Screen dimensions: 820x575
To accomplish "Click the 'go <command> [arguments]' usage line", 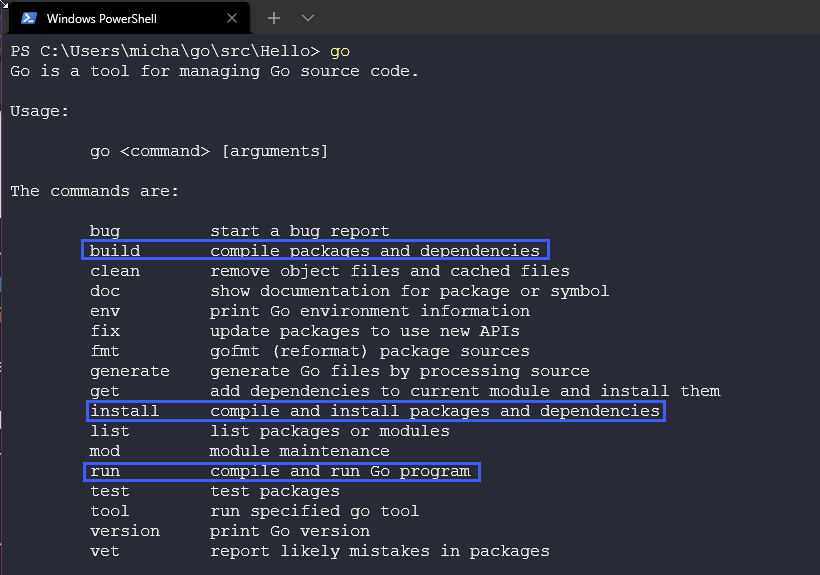I will 209,151.
